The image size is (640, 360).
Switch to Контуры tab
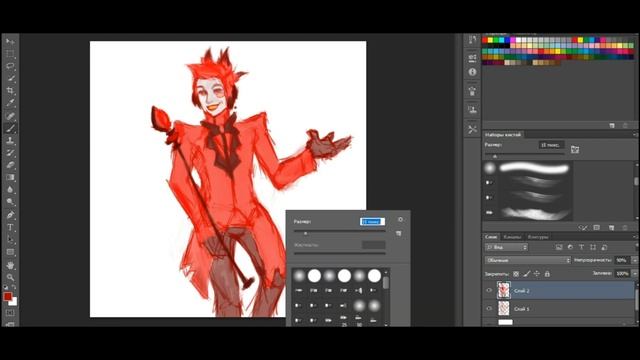pyautogui.click(x=538, y=237)
